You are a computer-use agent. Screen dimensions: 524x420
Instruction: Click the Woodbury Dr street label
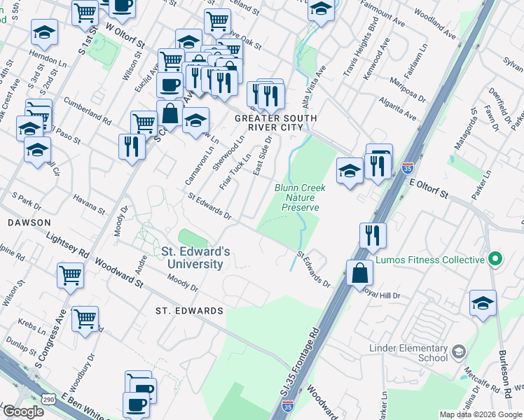(82, 373)
